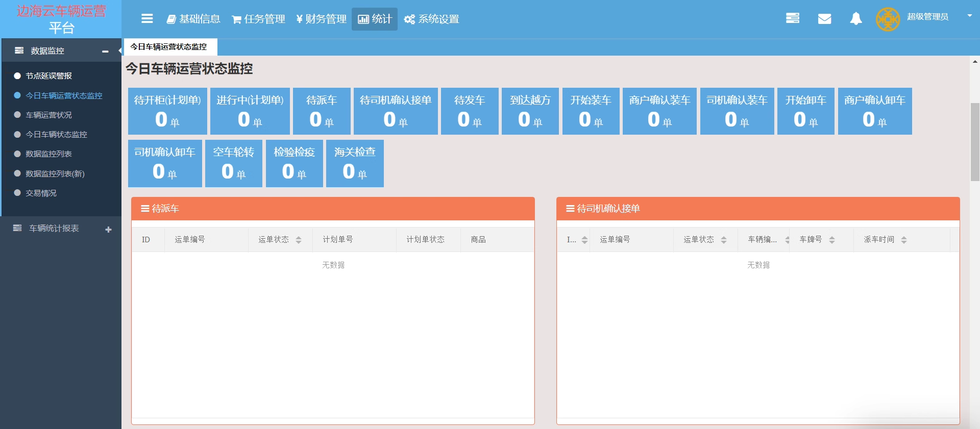Image resolution: width=980 pixels, height=429 pixels.
Task: Open the 超级管理员 user dropdown arrow
Action: coord(970,16)
